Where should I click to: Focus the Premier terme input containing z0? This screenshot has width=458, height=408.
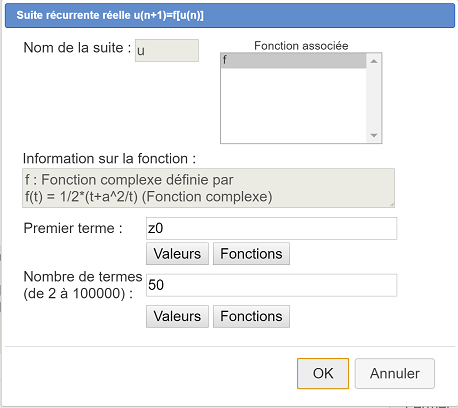click(271, 228)
